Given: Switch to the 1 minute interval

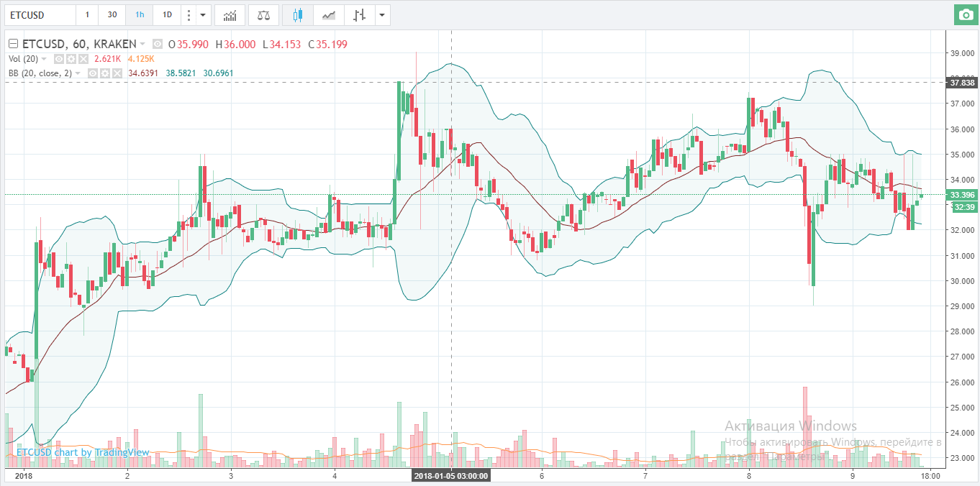Looking at the screenshot, I should pos(87,14).
